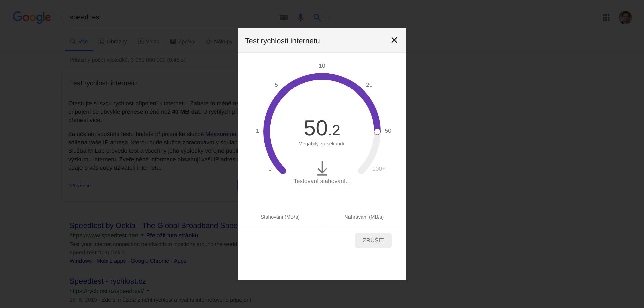This screenshot has height=308, width=644.
Task: Click the 'Přeložit tuto stránku' link
Action: pos(172,235)
